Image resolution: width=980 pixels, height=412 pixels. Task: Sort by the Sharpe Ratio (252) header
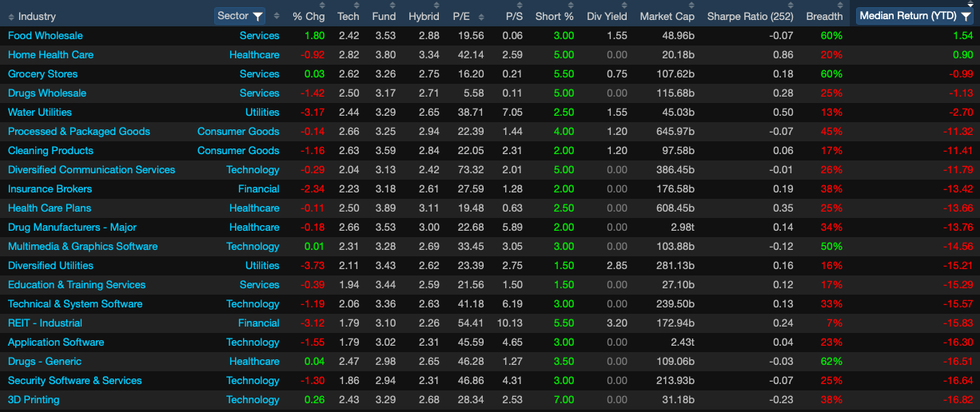(751, 16)
